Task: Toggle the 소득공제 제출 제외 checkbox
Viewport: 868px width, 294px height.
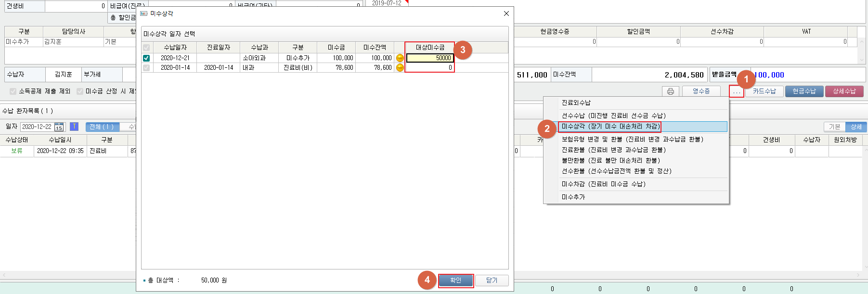Action: (x=13, y=91)
